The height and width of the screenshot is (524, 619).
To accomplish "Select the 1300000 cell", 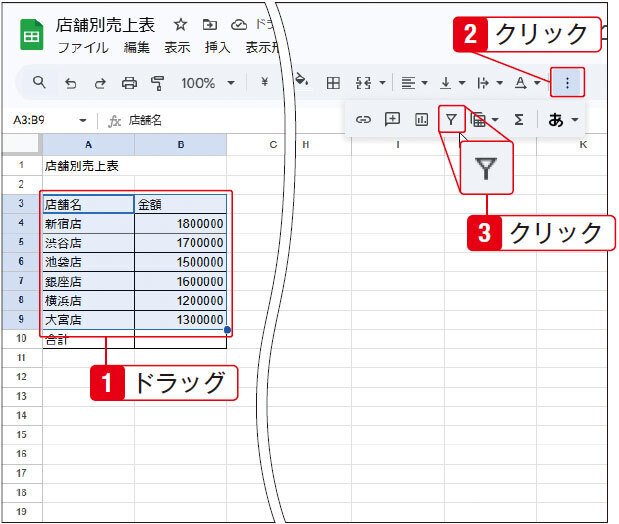I will click(180, 320).
